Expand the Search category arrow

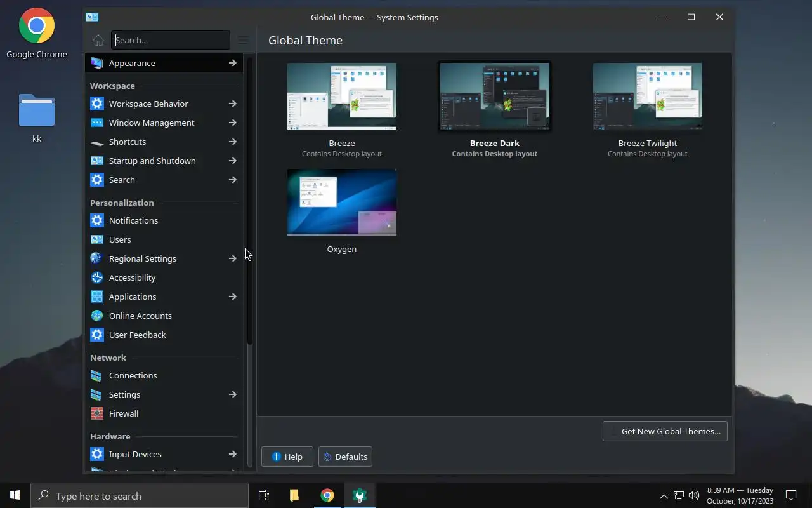pyautogui.click(x=232, y=180)
